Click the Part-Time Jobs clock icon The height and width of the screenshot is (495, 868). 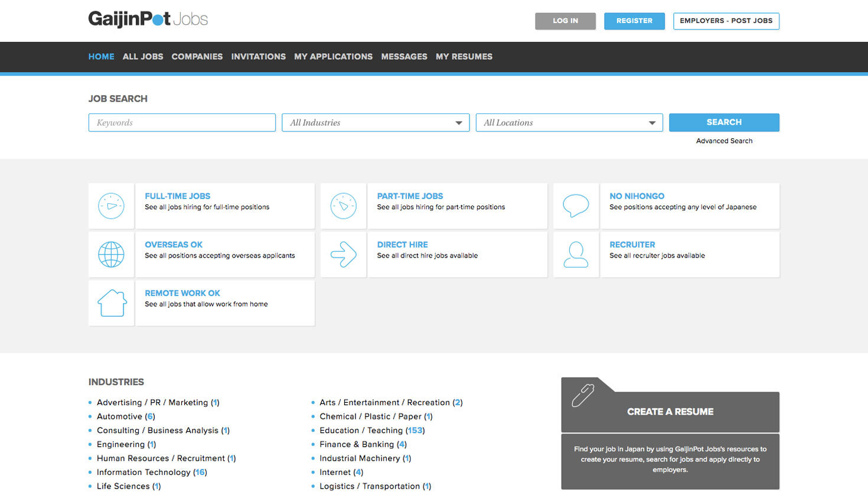tap(344, 206)
